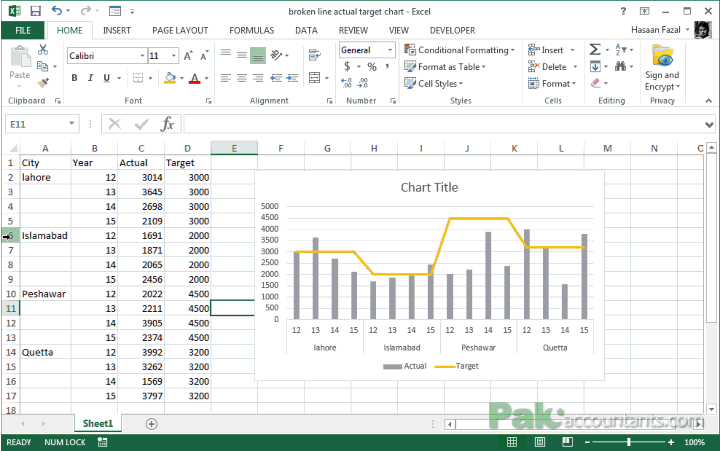Screen dimensions: 720x451
Task: Click the red Font Color A
Action: point(195,78)
